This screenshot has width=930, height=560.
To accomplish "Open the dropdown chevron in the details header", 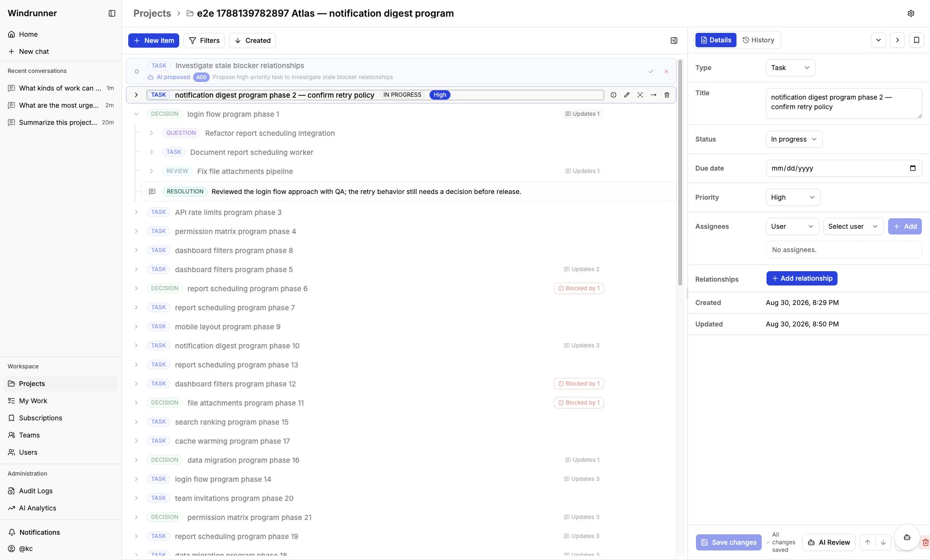I will (x=879, y=40).
